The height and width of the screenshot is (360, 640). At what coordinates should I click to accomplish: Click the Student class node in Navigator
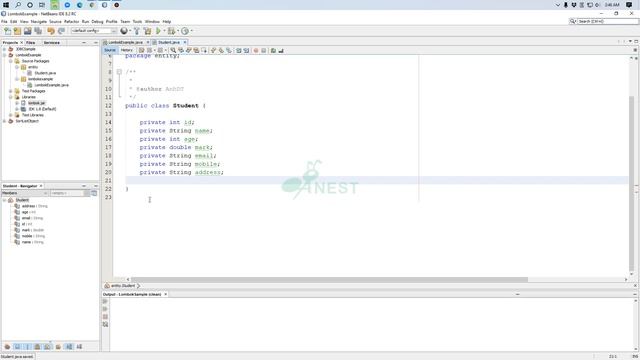point(22,200)
